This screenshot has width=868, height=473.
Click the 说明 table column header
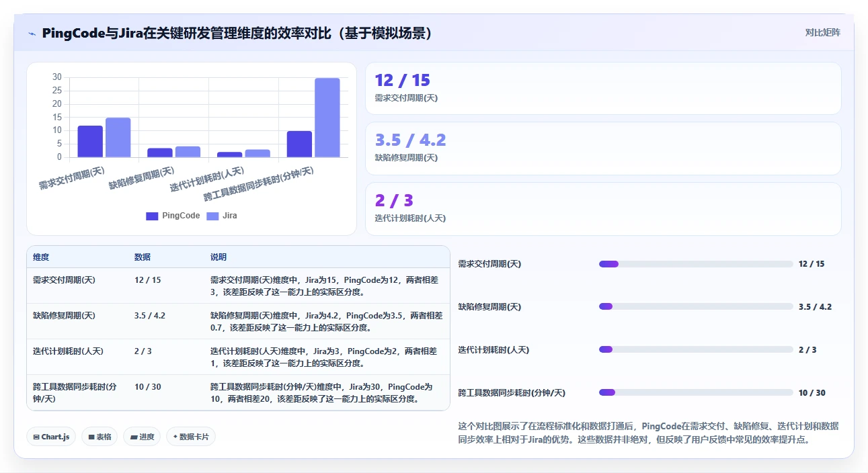pyautogui.click(x=219, y=257)
